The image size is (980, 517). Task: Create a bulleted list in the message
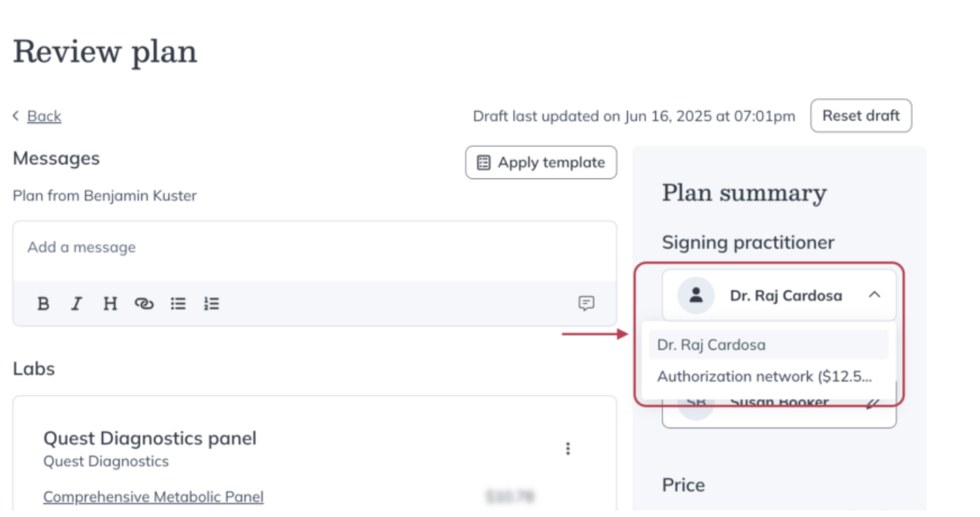(x=178, y=303)
